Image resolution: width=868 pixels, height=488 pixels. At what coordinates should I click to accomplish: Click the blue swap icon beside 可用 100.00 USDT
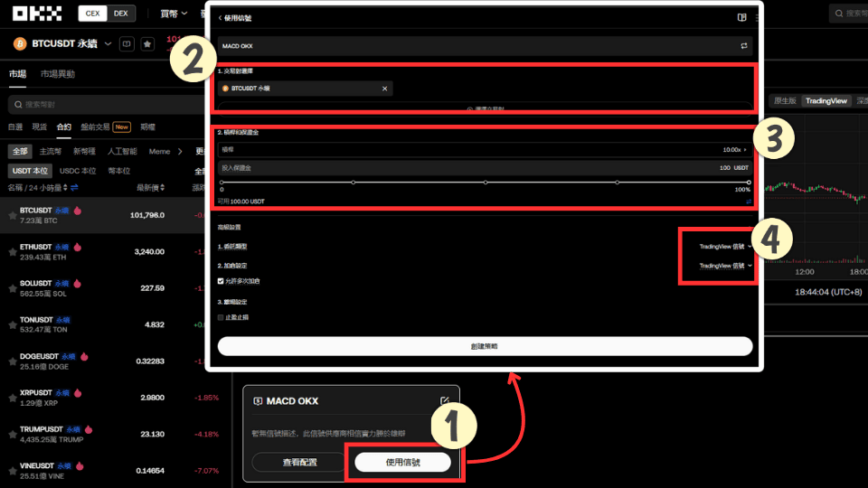click(x=749, y=202)
